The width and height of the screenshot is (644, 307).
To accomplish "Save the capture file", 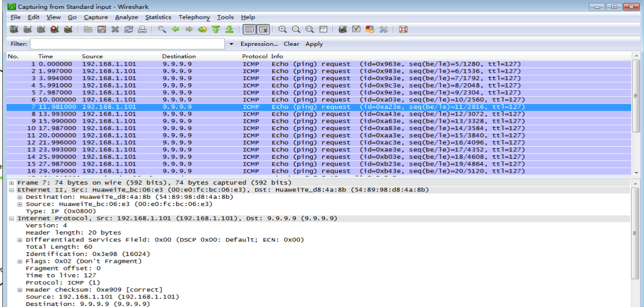I will 102,30.
